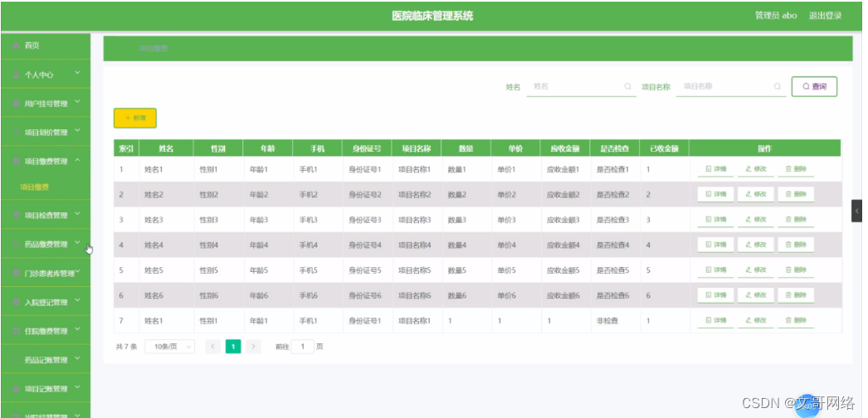Click the yellow 新增 add button
The height and width of the screenshot is (418, 868).
(x=135, y=119)
